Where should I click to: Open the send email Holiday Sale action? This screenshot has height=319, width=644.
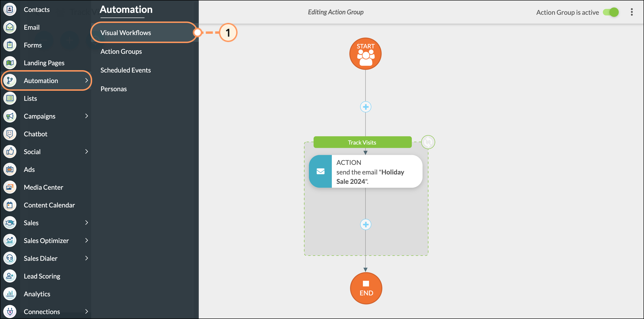pos(365,171)
